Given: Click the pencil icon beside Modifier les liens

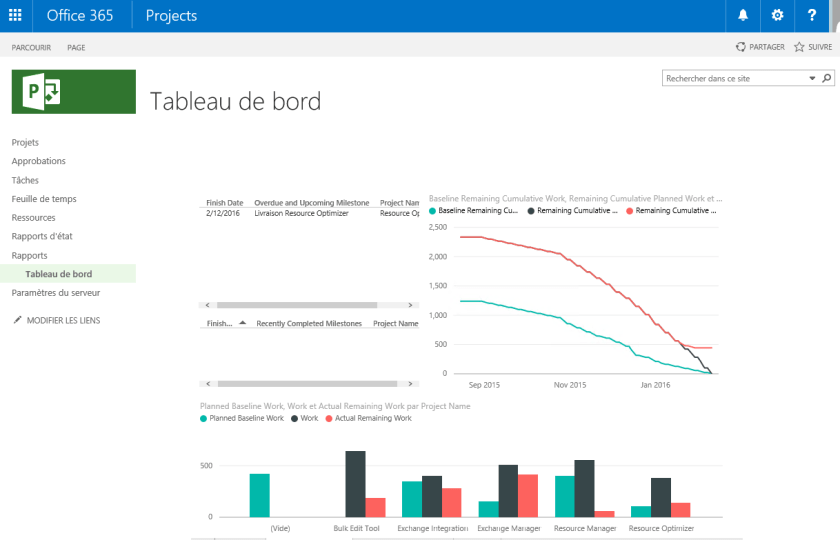Looking at the screenshot, I should (17, 320).
